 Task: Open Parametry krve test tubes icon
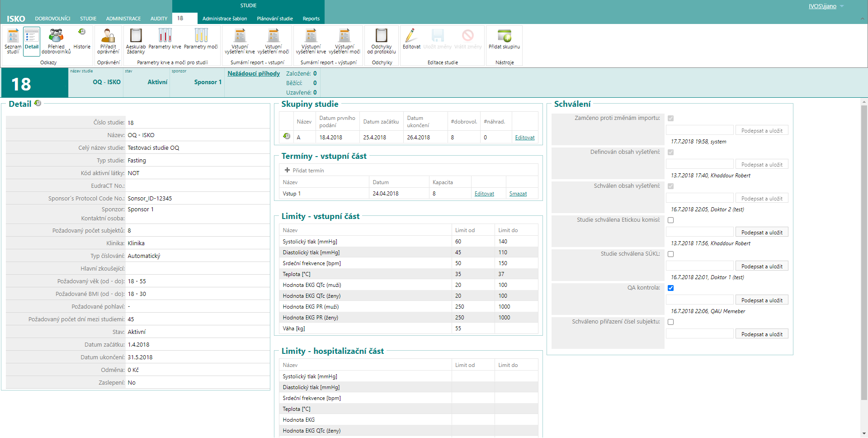[x=165, y=39]
